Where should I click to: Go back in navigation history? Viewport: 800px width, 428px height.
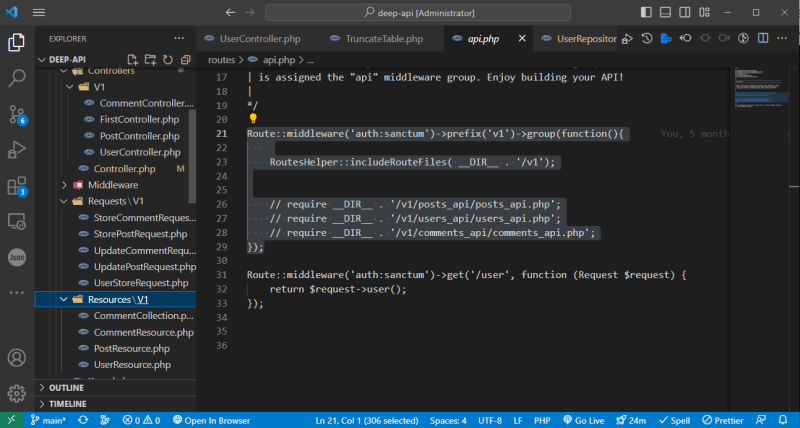coord(230,13)
